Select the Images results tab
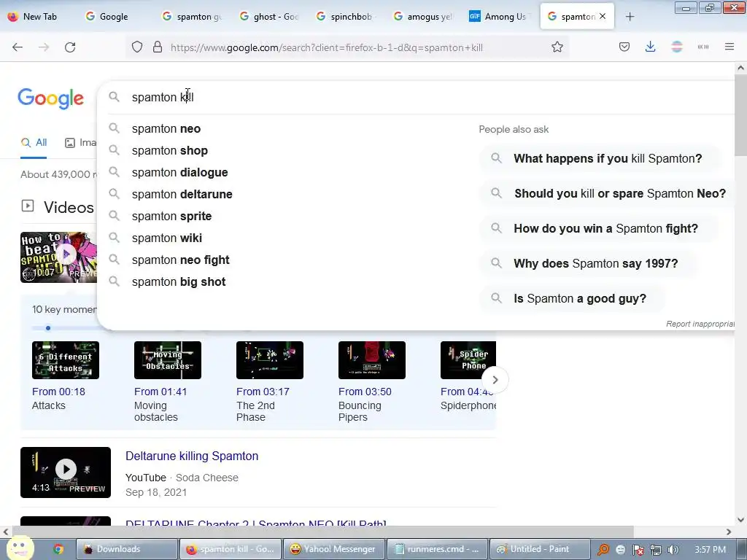747x560 pixels. pyautogui.click(x=80, y=142)
